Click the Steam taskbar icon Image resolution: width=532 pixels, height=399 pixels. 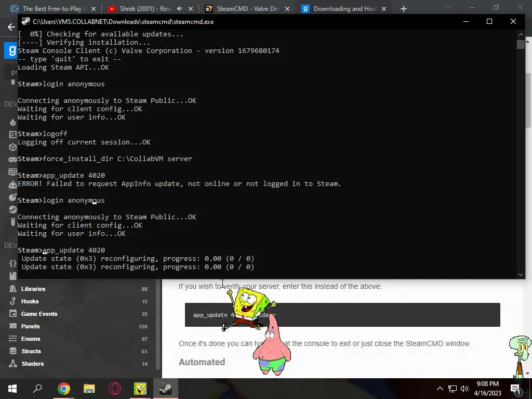pyautogui.click(x=166, y=389)
